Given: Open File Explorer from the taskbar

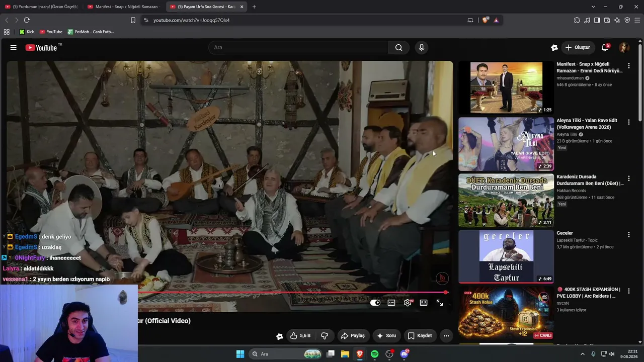Looking at the screenshot, I should point(345,354).
